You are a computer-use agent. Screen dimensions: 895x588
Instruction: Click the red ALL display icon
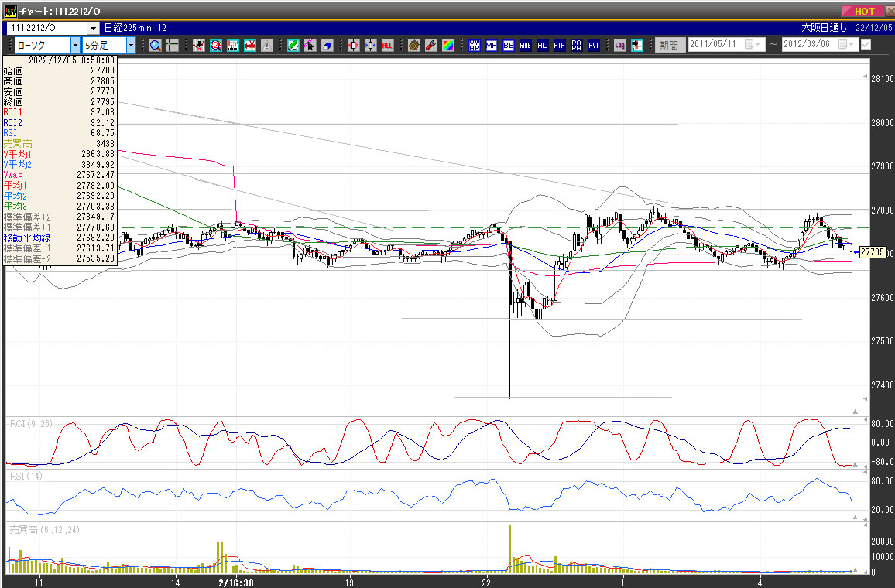pyautogui.click(x=388, y=46)
